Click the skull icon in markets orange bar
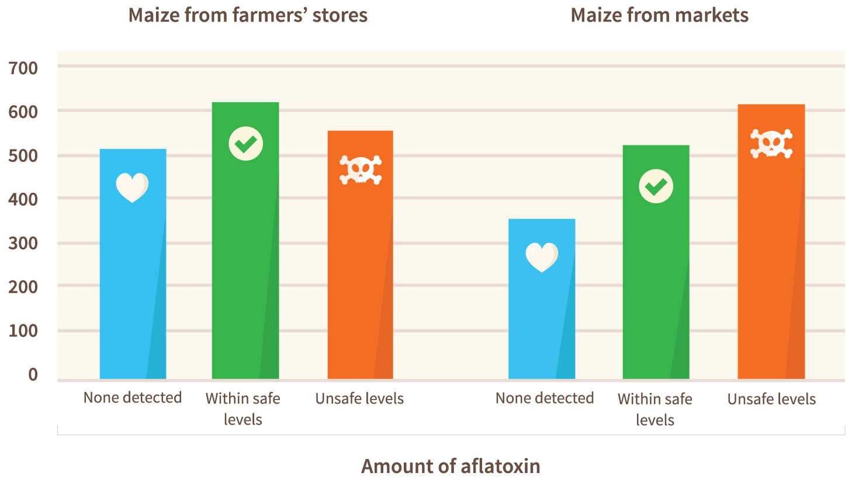The image size is (859, 504). [771, 144]
